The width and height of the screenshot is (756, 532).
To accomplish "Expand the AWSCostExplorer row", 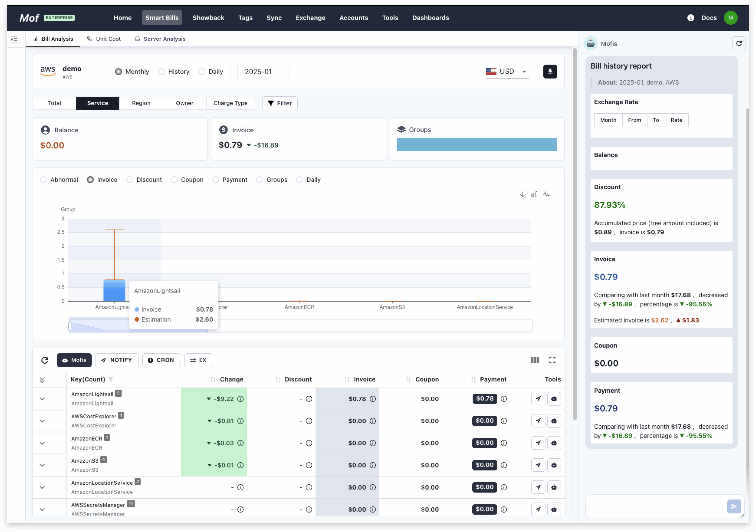I will pyautogui.click(x=42, y=421).
